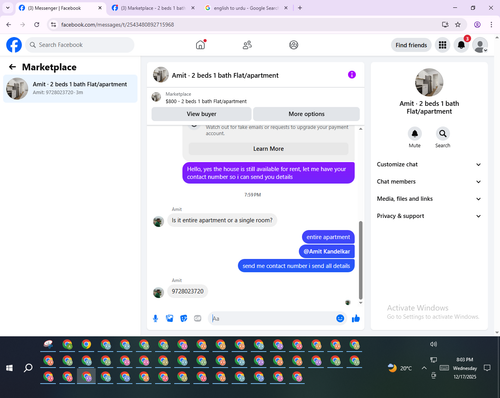
Task: Go to Home feed icon
Action: (200, 45)
